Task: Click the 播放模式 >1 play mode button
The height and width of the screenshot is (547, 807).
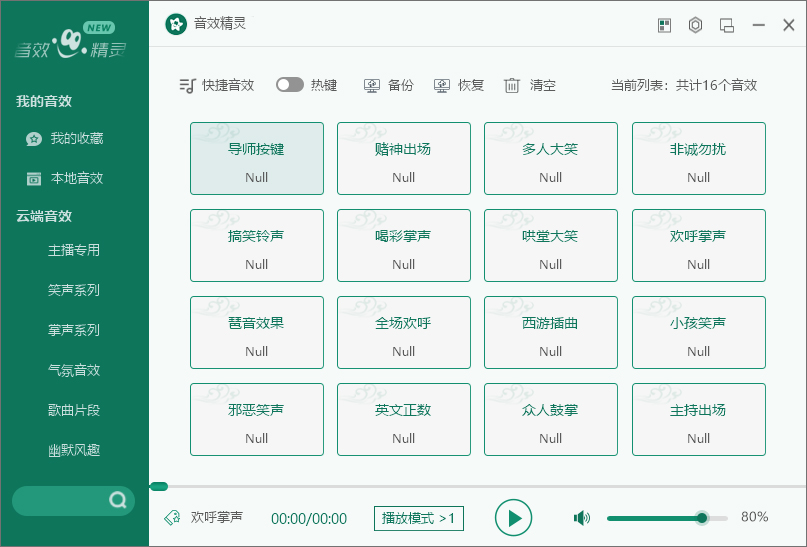Action: click(x=418, y=518)
